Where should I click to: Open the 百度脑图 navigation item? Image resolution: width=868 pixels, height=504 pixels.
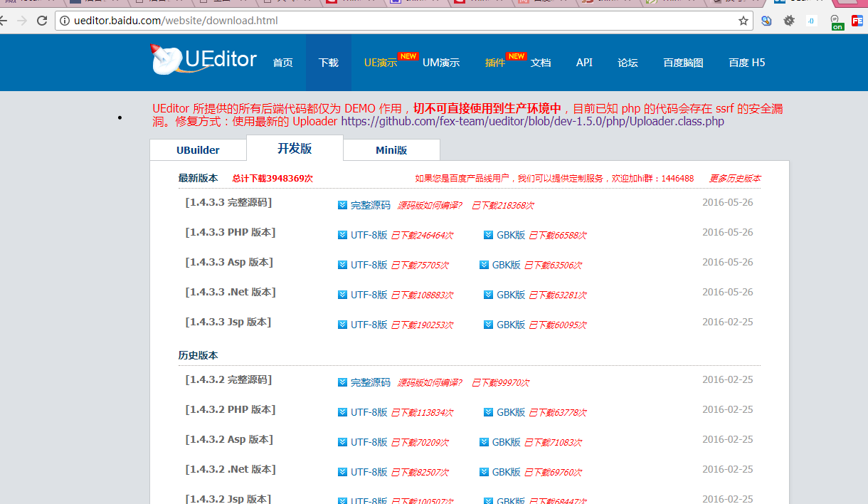[683, 63]
